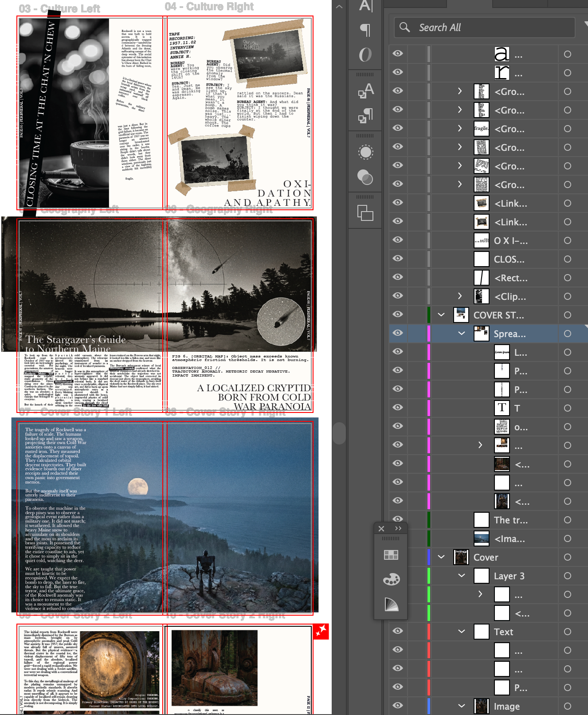The height and width of the screenshot is (715, 588).
Task: Open the Character Styles panel icon
Action: click(366, 90)
